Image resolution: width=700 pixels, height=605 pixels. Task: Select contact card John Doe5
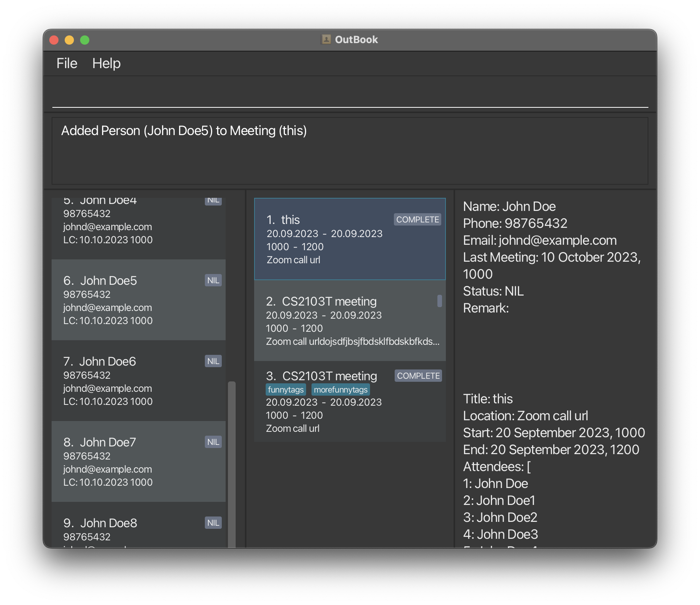(x=139, y=300)
